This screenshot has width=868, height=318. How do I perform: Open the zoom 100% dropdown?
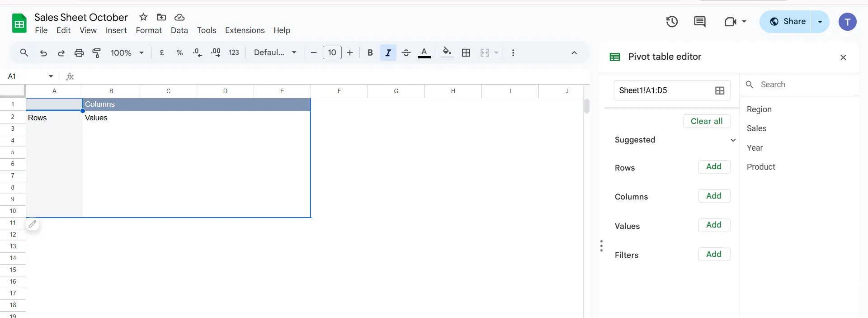click(127, 52)
